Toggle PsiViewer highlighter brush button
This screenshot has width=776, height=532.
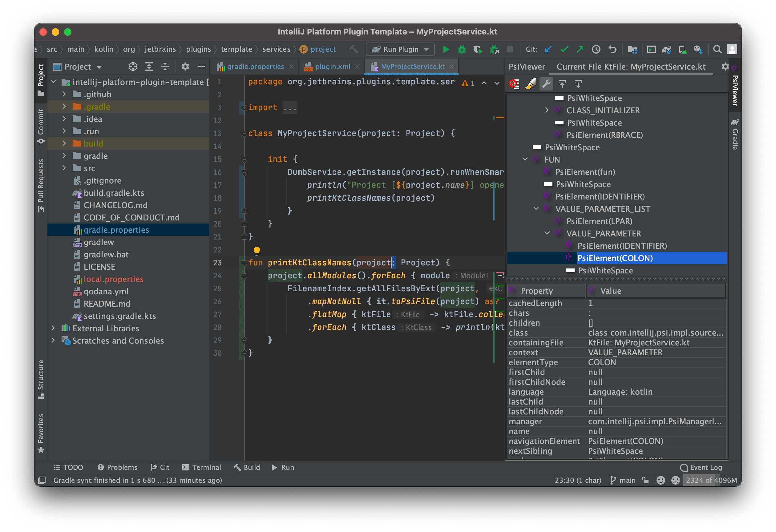pos(530,84)
